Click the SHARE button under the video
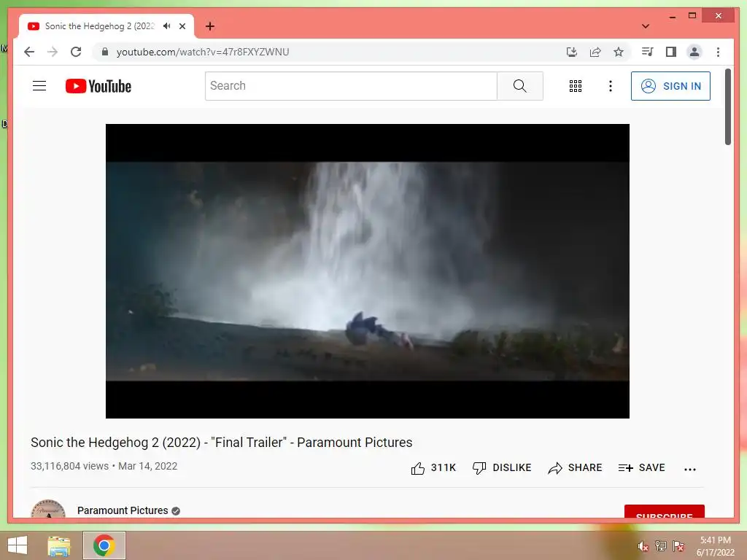Screen dimensions: 747x560 pyautogui.click(x=575, y=468)
